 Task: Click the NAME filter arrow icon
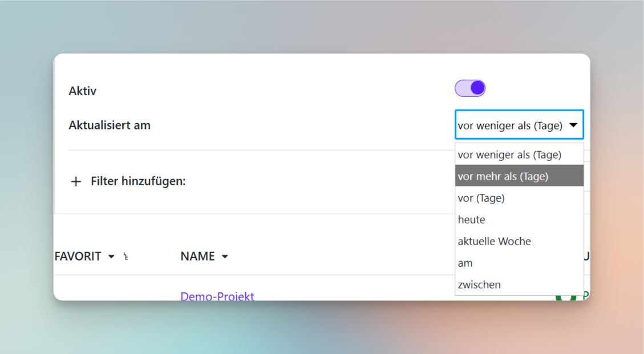point(224,257)
